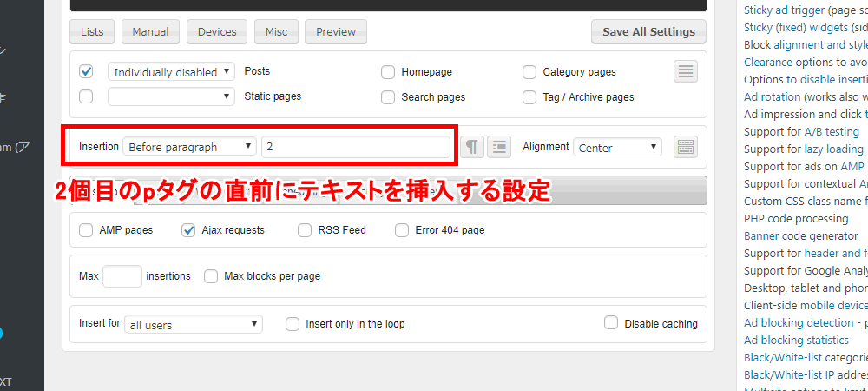Click the Save All Settings button
868x391 pixels.
[x=648, y=32]
